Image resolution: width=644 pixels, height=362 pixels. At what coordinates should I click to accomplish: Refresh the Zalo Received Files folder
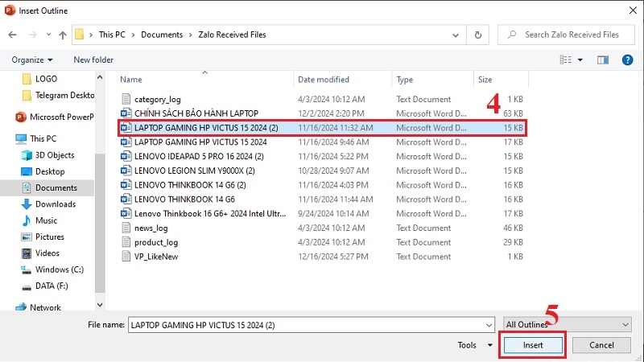click(x=477, y=35)
